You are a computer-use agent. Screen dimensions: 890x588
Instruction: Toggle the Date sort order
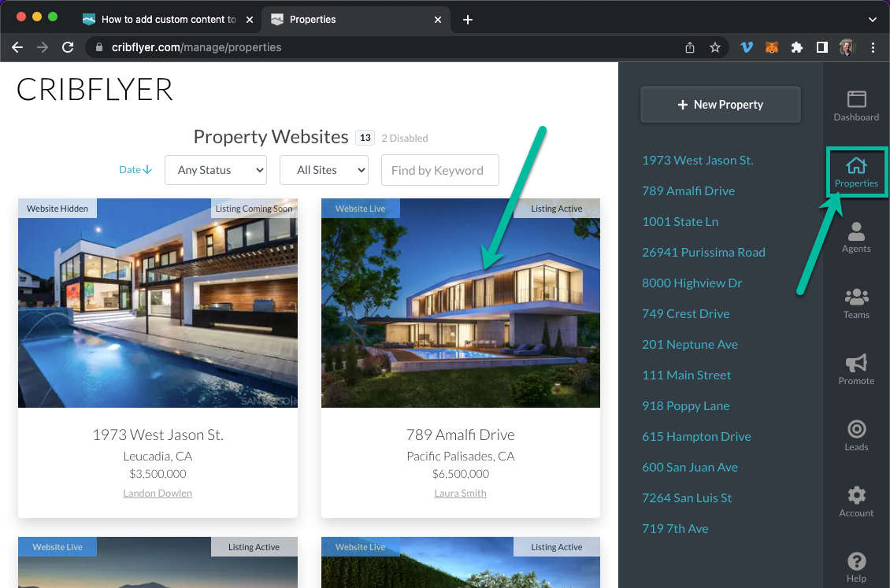coord(135,169)
